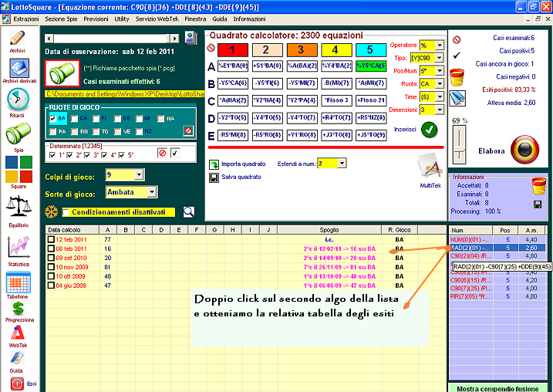
Task: Click the right arrow of the date scrollbar
Action: pos(174,39)
